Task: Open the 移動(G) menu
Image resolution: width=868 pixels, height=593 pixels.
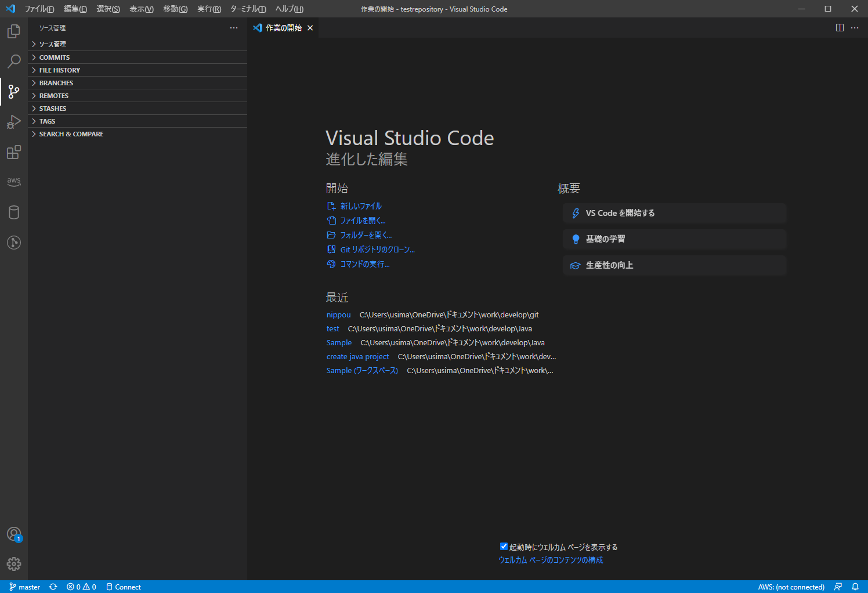Action: click(175, 9)
